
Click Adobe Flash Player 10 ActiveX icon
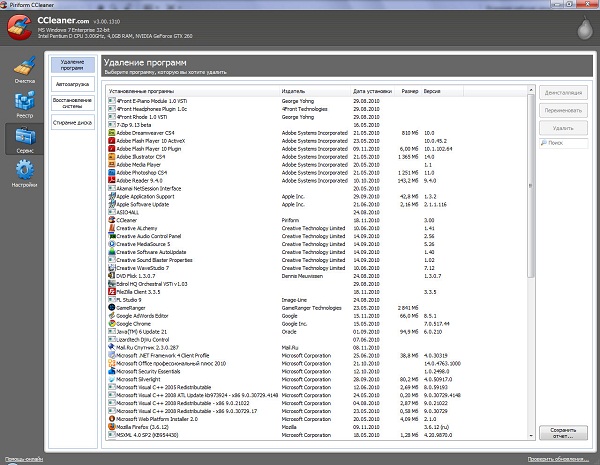pyautogui.click(x=111, y=141)
